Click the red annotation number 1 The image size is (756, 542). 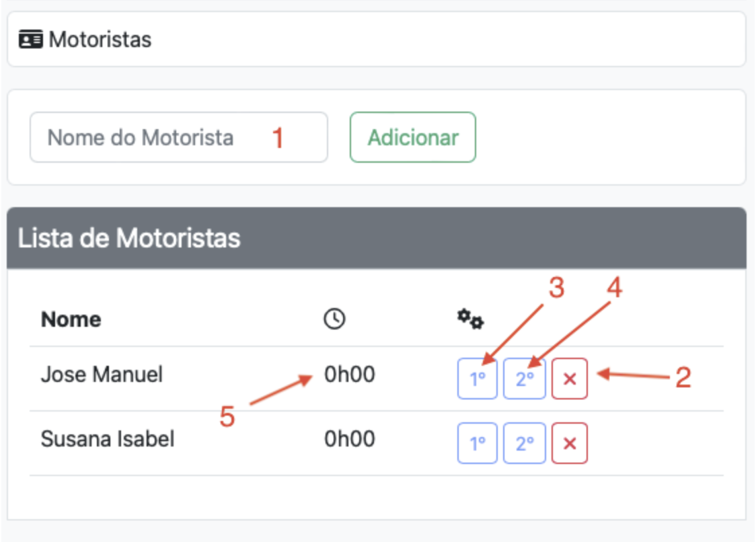[278, 138]
